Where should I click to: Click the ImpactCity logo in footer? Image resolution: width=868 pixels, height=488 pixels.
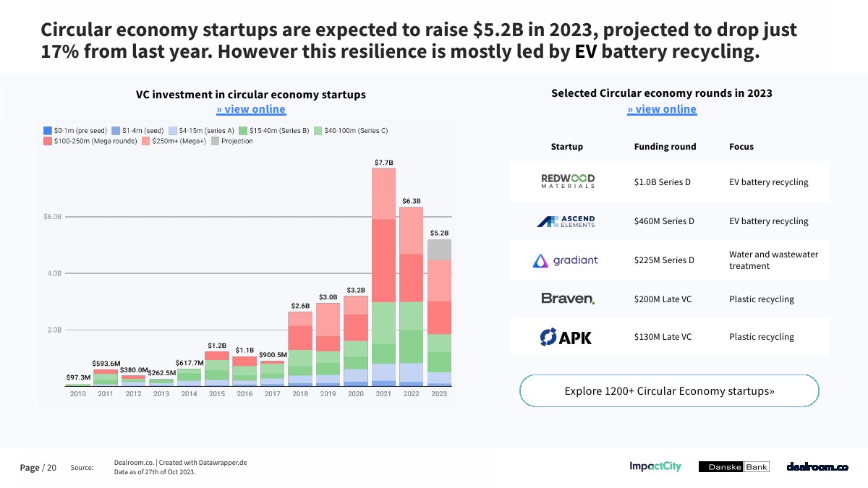[x=655, y=467]
